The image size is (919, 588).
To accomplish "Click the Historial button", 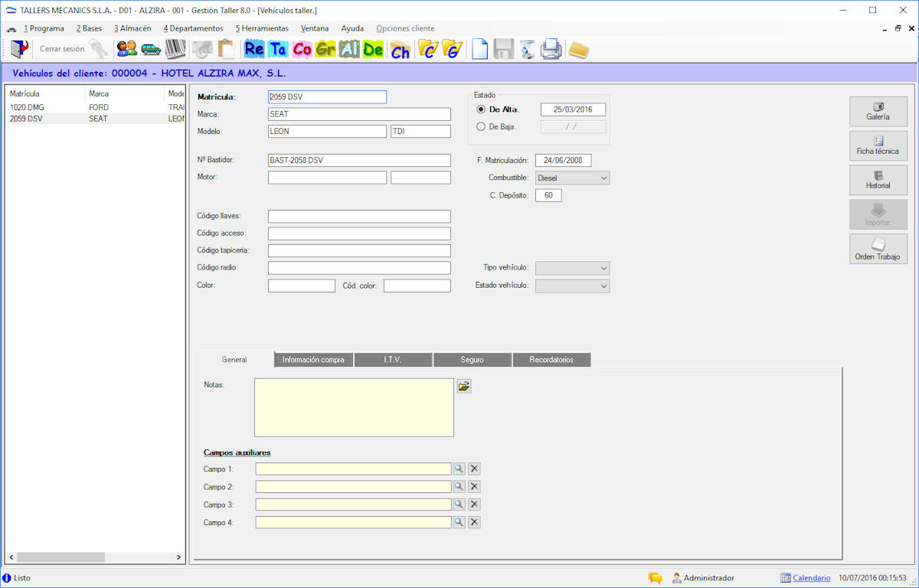I will [878, 180].
